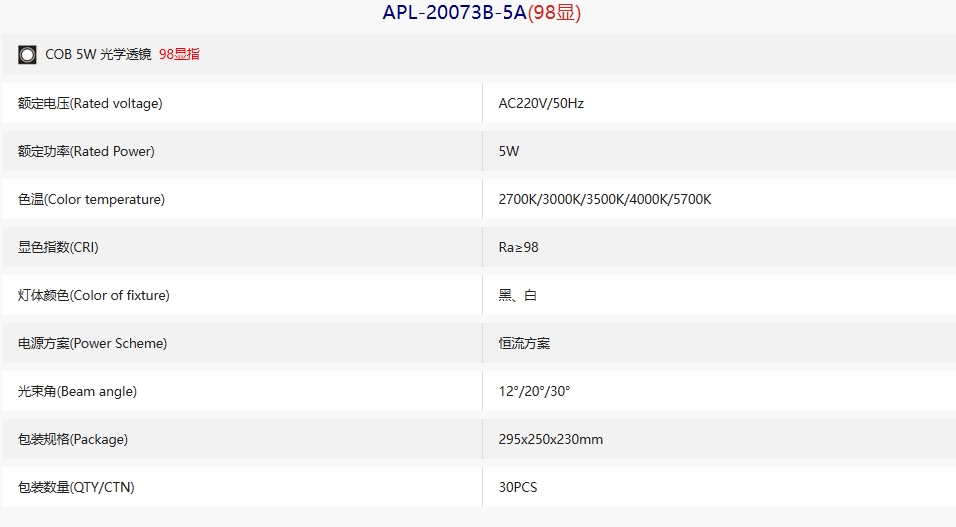Select the 灯体颜色(Color of fixture) label
Viewport: 956px width, 527px height.
point(94,295)
